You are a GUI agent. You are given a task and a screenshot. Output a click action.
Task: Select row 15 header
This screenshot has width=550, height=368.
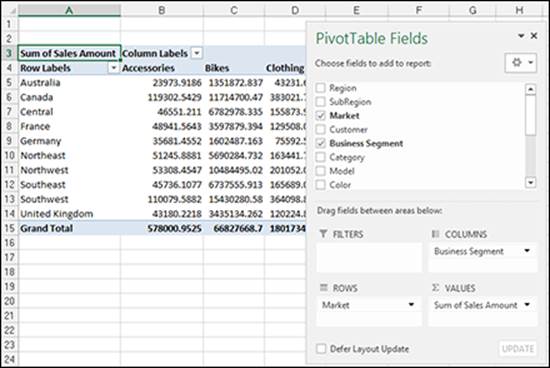pyautogui.click(x=9, y=228)
